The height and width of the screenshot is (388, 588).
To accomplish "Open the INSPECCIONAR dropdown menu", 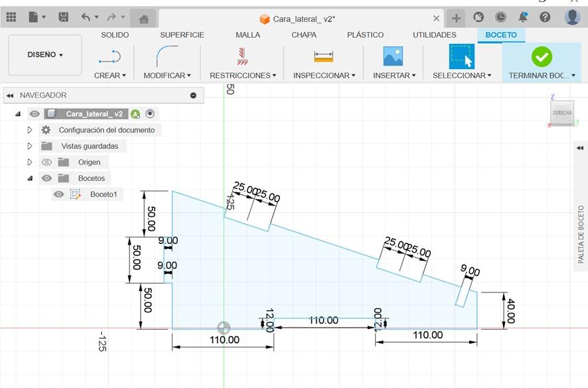I will [x=324, y=76].
